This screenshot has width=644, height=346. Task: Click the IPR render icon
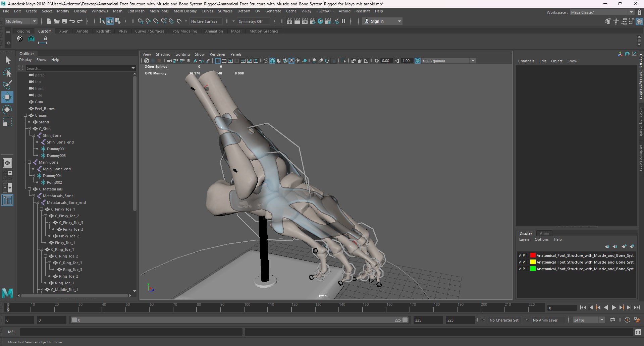coord(305,21)
